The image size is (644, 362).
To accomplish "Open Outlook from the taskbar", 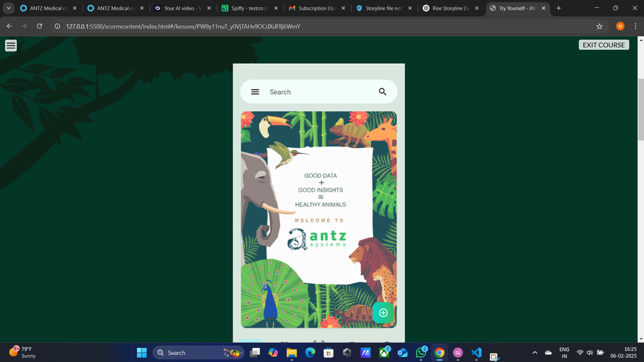I will coord(402,352).
